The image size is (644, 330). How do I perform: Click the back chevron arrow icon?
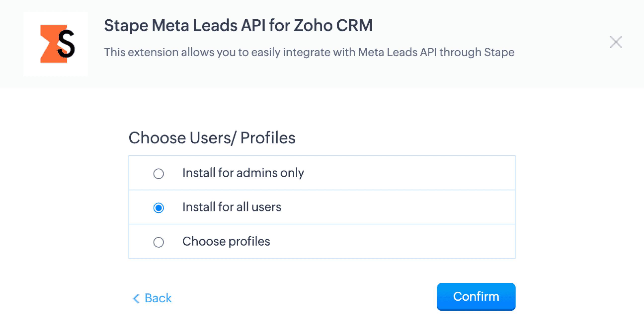[136, 298]
